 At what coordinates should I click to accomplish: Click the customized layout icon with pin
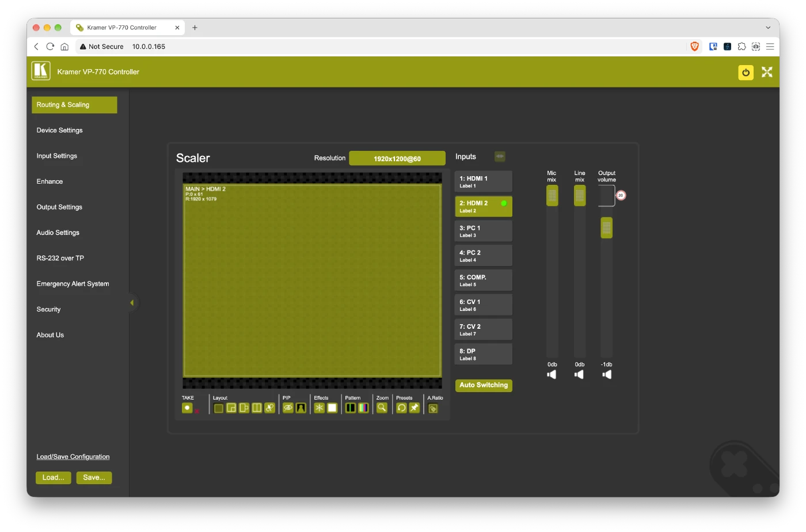click(269, 408)
